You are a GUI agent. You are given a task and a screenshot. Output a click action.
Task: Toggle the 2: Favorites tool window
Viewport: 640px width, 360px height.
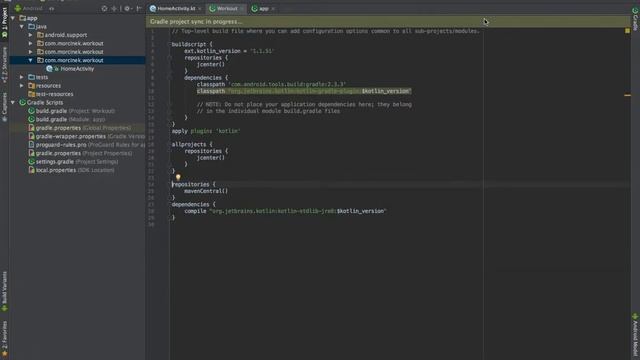(x=4, y=338)
